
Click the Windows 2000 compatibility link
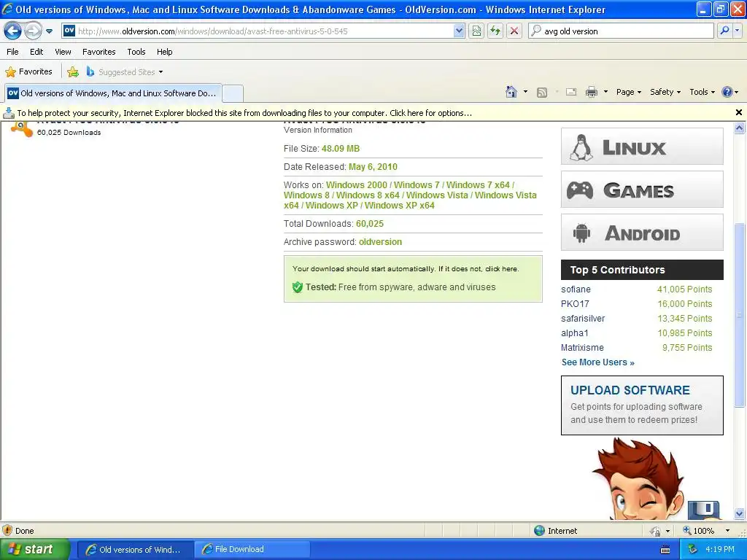coord(356,184)
